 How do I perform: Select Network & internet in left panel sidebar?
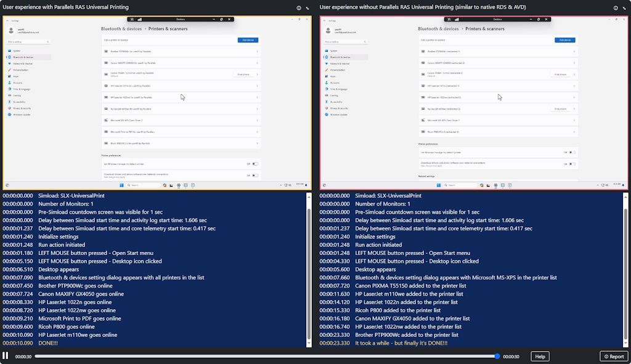(x=23, y=63)
